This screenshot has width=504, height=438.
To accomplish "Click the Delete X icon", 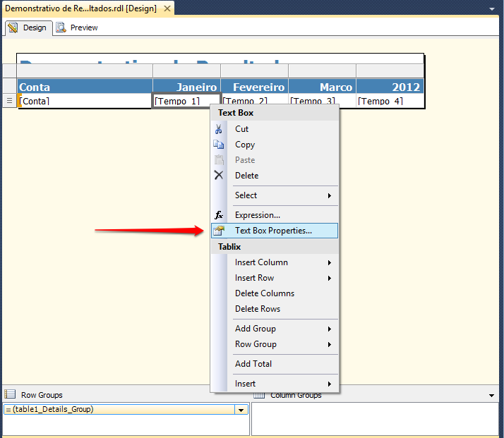I will pyautogui.click(x=219, y=176).
